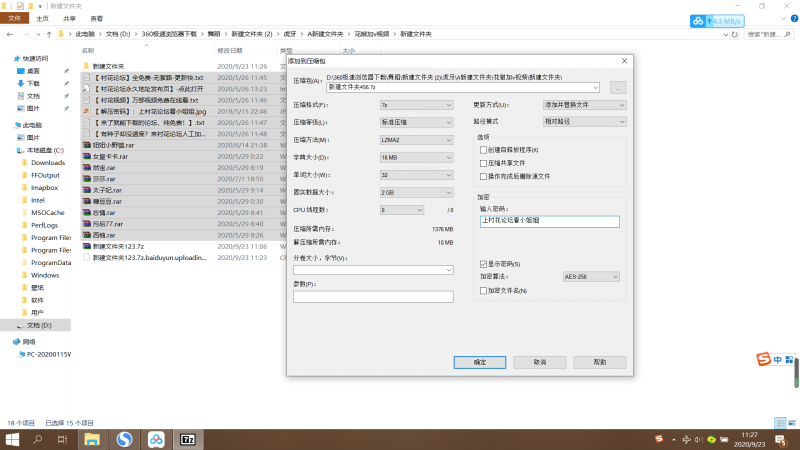Open the Windows Start menu
This screenshot has height=450, width=800.
(x=13, y=439)
